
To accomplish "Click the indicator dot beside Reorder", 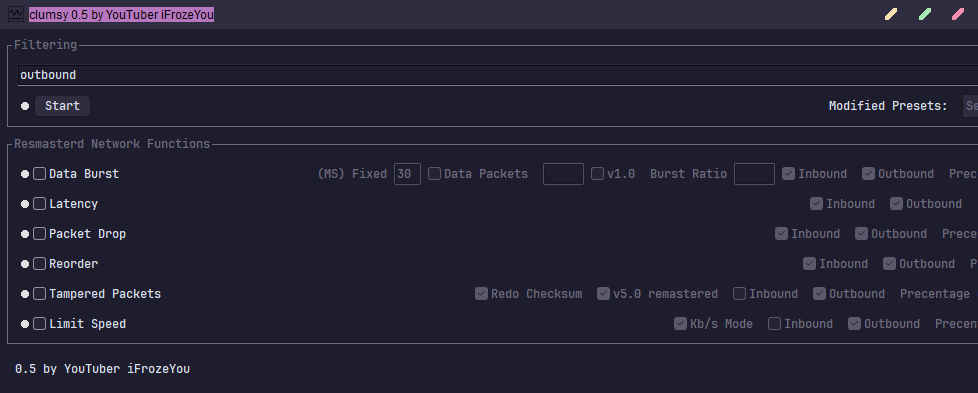I will tap(25, 264).
